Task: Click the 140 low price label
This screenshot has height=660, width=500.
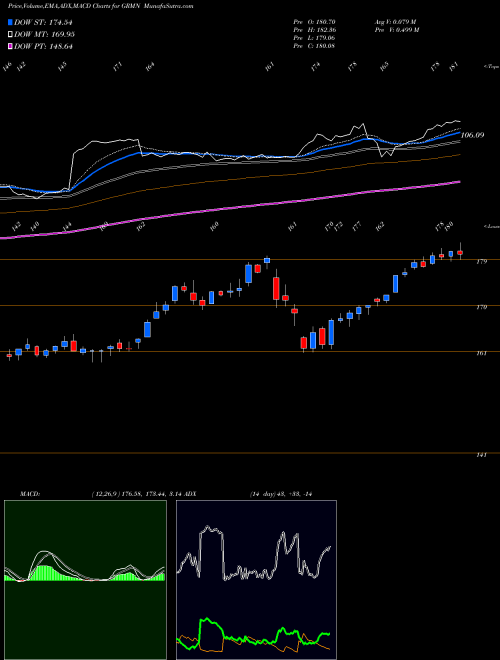Action: tap(35, 227)
